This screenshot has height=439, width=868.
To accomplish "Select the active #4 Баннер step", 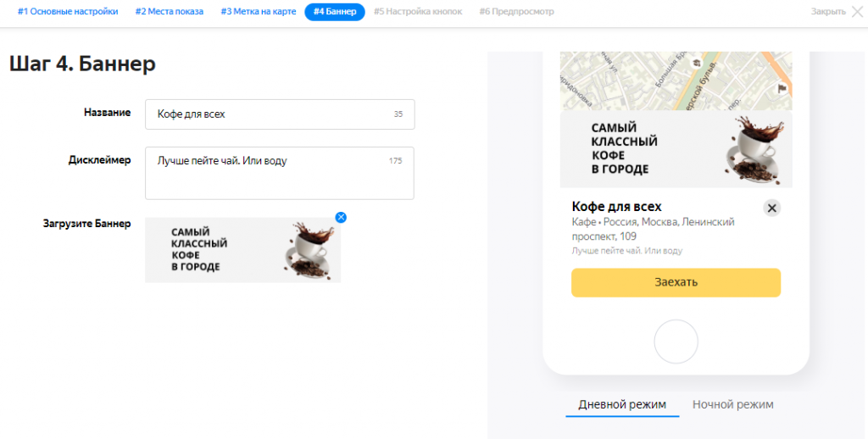I will 335,12.
